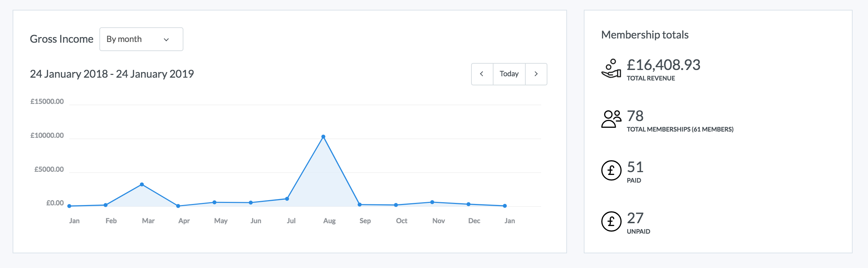Viewport: 868px width, 268px height.
Task: Select the August peak data point
Action: (323, 137)
